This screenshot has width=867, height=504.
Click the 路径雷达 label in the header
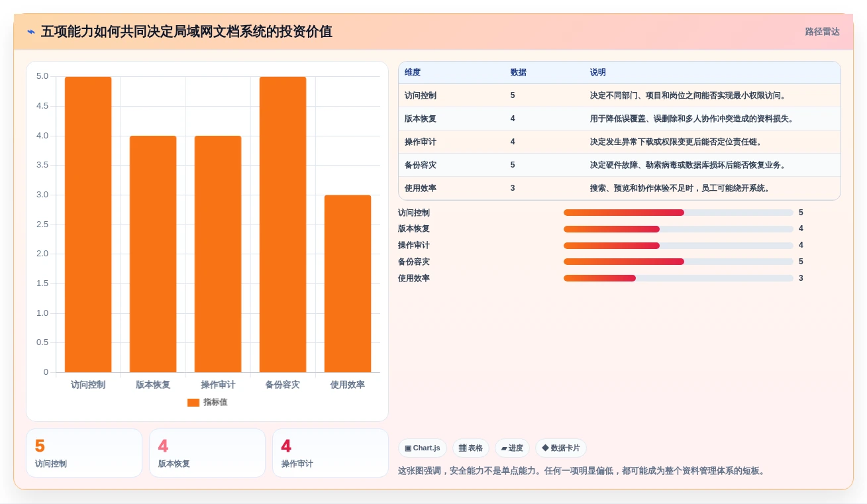click(822, 32)
